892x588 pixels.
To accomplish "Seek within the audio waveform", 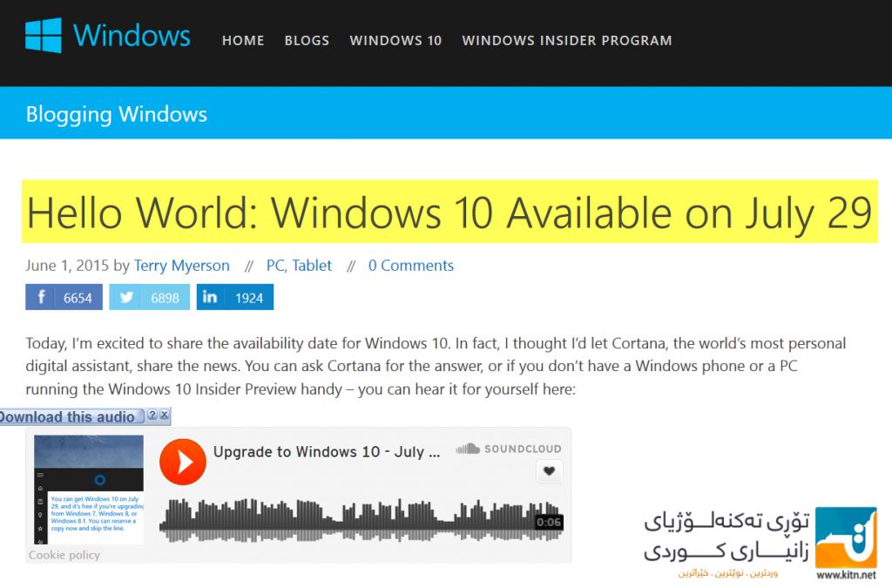I will pyautogui.click(x=362, y=520).
